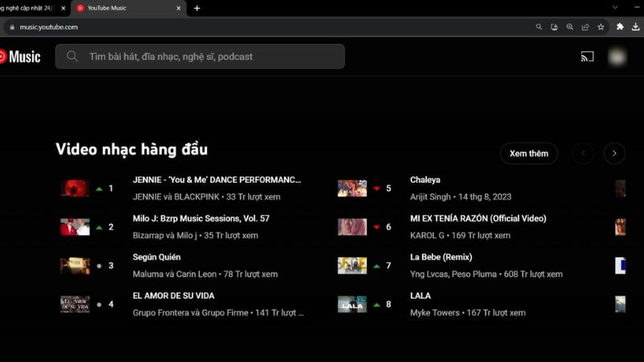Close the news tab on the left

pos(64,8)
